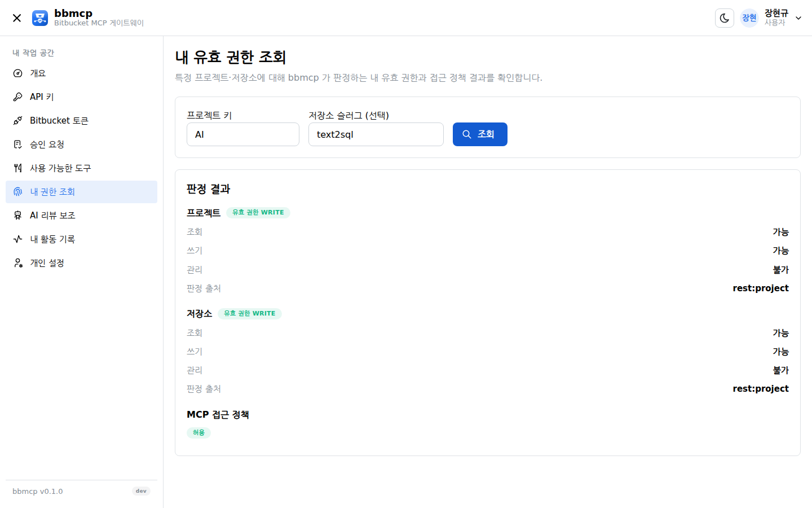
Task: Go to the Bitbucket 토큰 page
Action: [81, 121]
